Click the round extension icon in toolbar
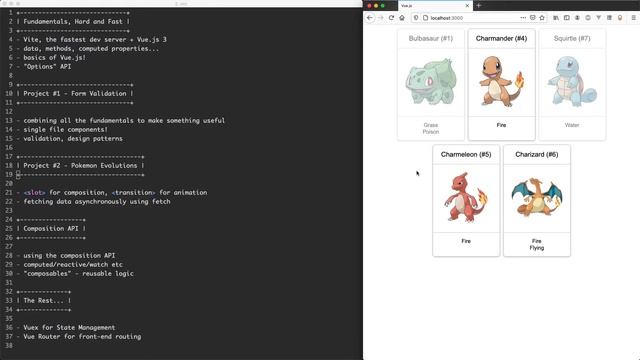The height and width of the screenshot is (360, 640). coord(588,18)
